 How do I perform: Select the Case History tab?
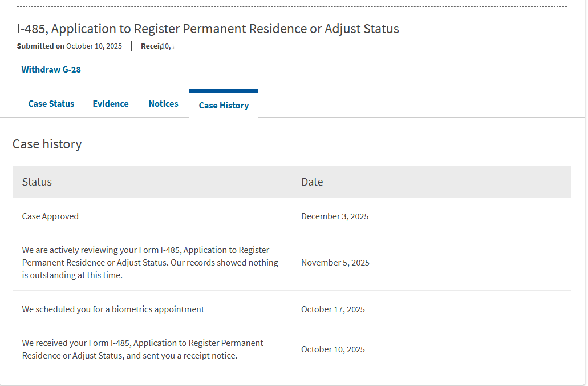(224, 105)
